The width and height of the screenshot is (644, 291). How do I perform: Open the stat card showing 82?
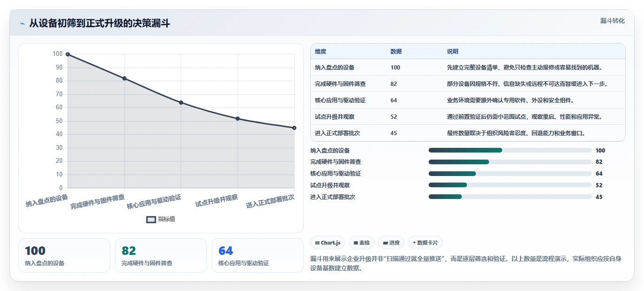click(x=161, y=255)
